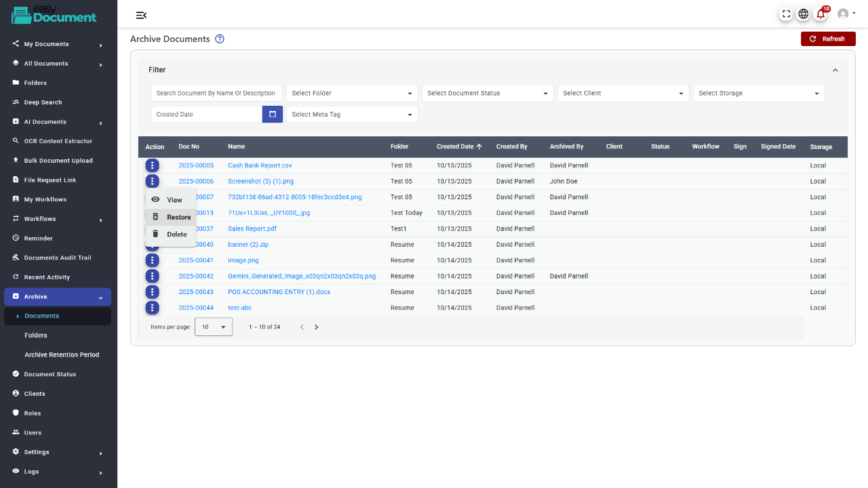Click the easy Document logo
Viewport: 868px width, 488px height.
tap(54, 15)
